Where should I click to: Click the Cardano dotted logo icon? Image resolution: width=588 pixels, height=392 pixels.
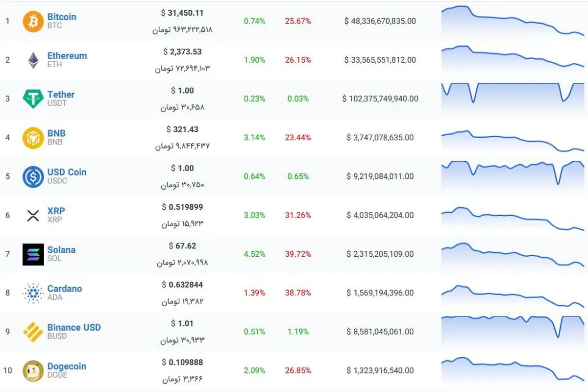coord(33,293)
